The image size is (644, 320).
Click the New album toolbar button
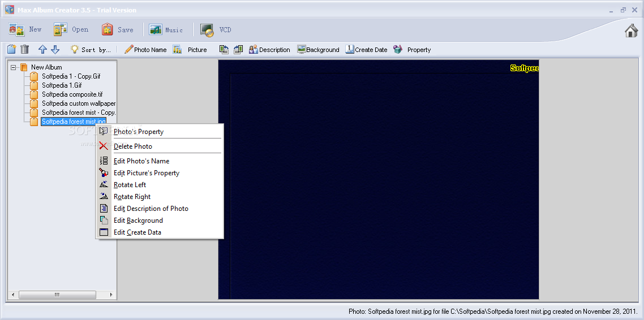25,29
